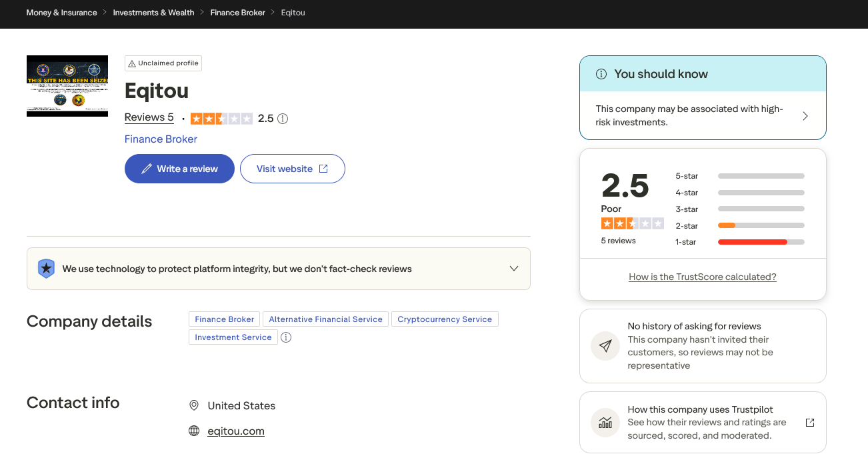Click the high-risk investments warning text
Screen dimensions: 868x460
(689, 115)
